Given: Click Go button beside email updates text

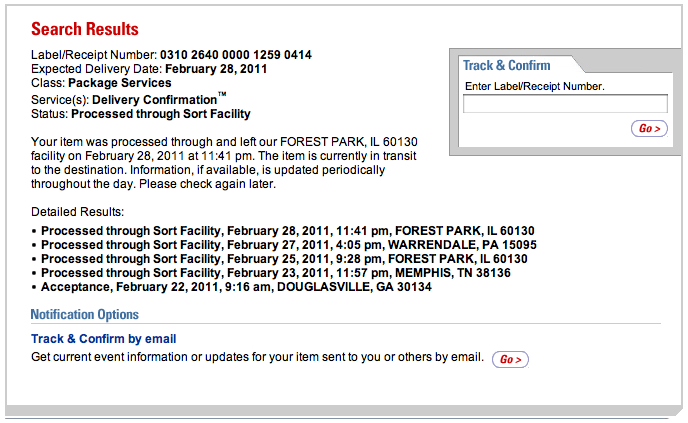Looking at the screenshot, I should 510,359.
